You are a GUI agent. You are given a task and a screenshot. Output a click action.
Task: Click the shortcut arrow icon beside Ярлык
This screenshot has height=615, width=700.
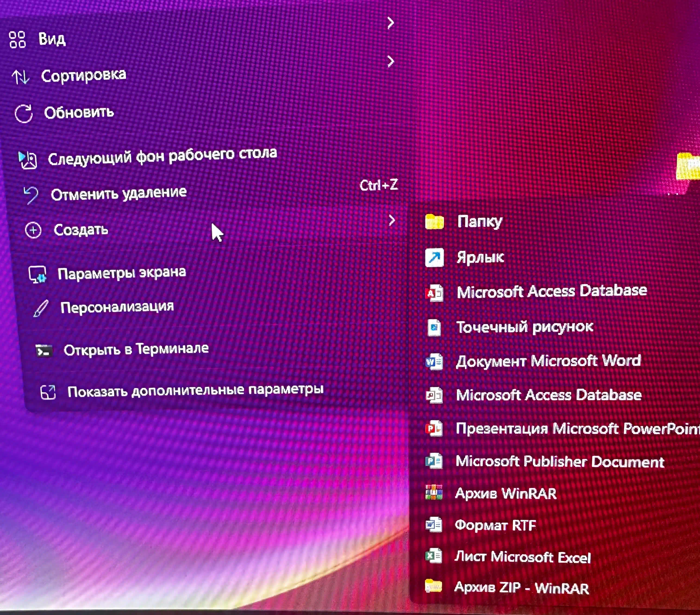click(434, 257)
